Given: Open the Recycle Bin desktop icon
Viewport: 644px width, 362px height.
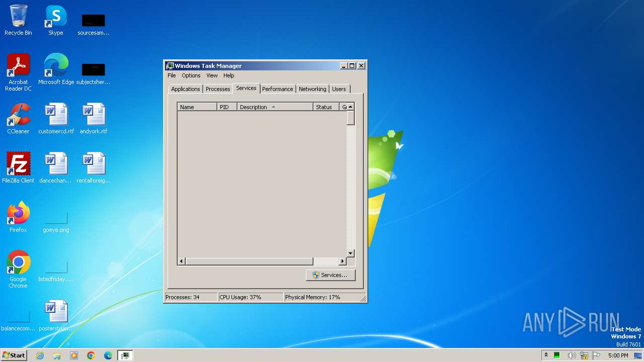Looking at the screenshot, I should (x=18, y=20).
